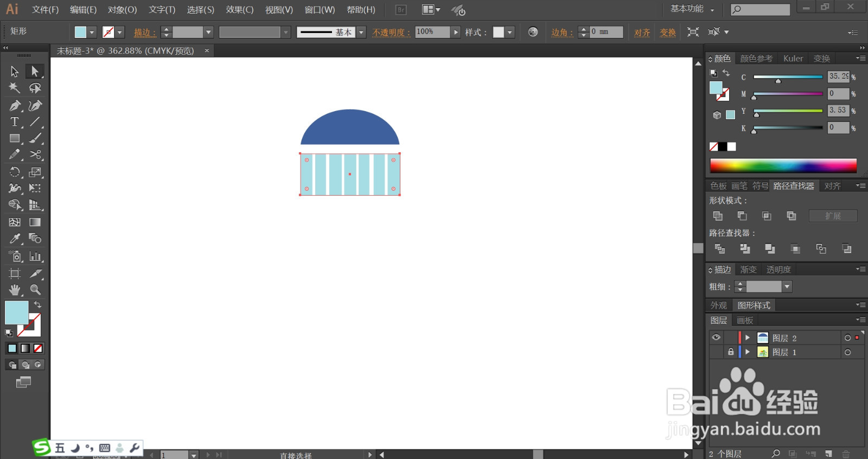Toggle the lock on 图层 1
This screenshot has height=459, width=868.
click(x=731, y=352)
